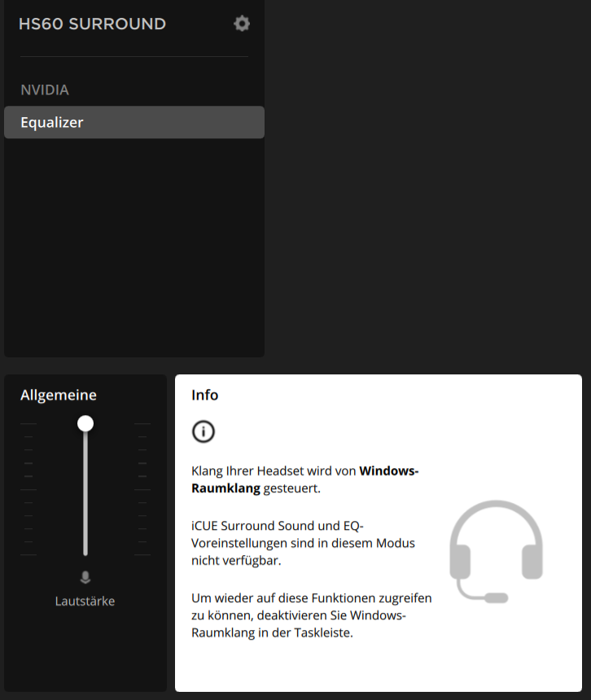Mute microphone via icon above Lautstärke

[85, 577]
